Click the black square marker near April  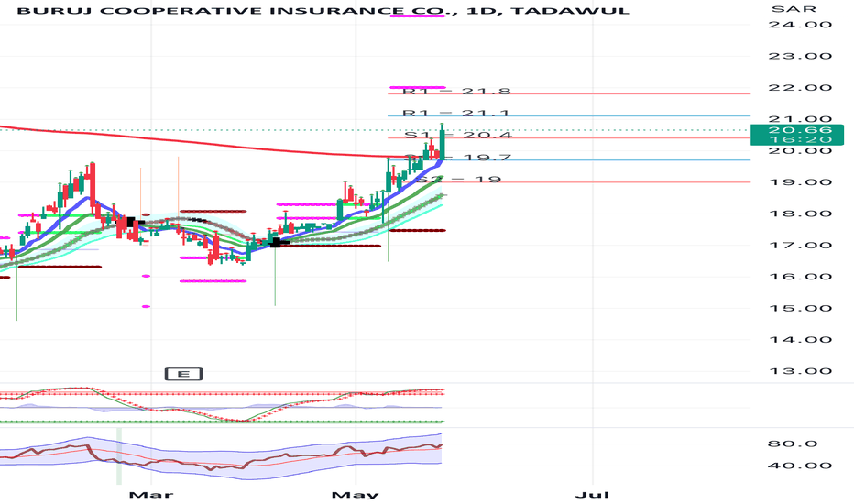[276, 243]
